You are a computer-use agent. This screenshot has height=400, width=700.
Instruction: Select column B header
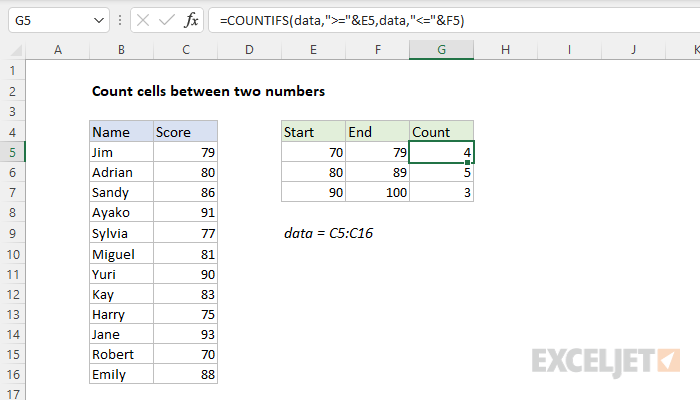pos(121,50)
